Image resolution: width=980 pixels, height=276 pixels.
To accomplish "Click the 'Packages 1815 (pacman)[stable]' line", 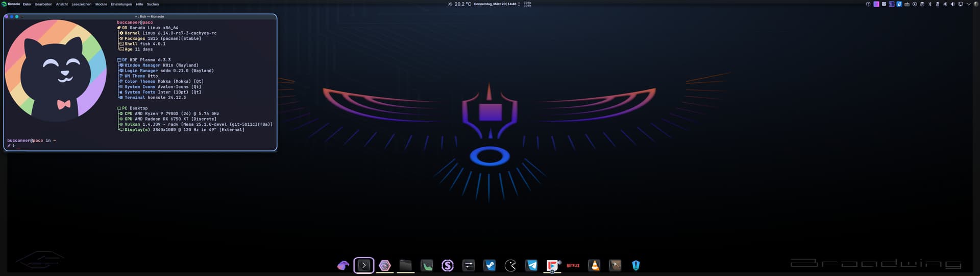I will pyautogui.click(x=160, y=38).
